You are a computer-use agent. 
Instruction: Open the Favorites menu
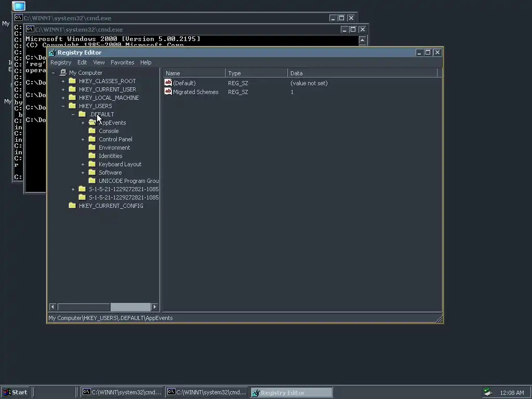(123, 62)
